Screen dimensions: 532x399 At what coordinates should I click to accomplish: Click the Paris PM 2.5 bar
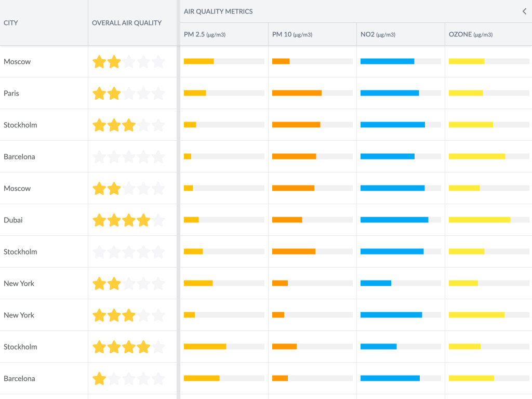[195, 93]
